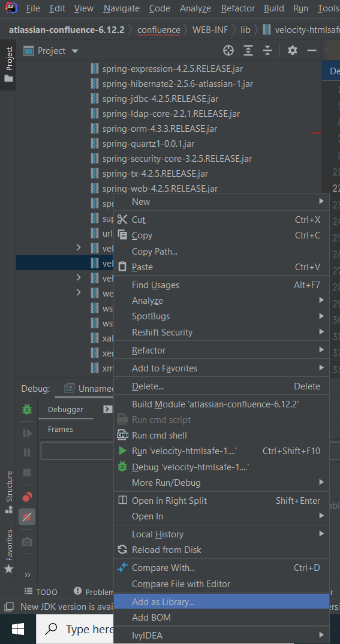This screenshot has width=340, height=644.
Task: Click the Expand All icon in Project panel
Action: pos(248,50)
